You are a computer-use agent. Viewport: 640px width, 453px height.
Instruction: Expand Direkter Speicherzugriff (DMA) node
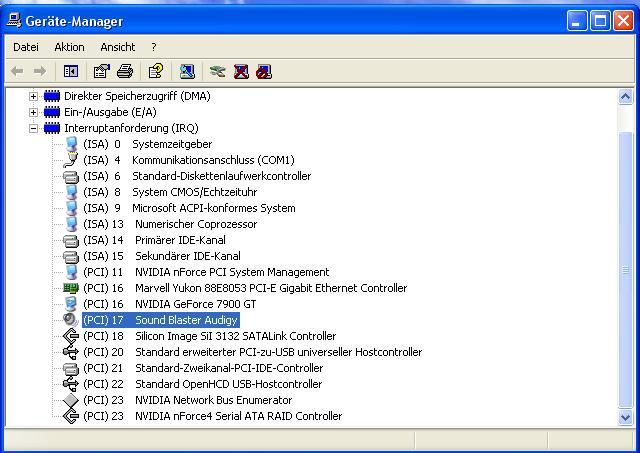[33, 96]
